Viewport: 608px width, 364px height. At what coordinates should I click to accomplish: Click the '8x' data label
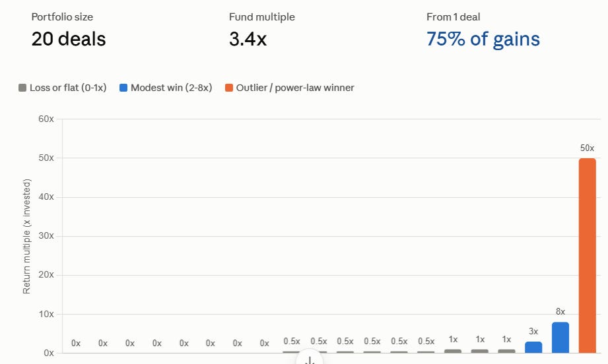(x=560, y=312)
